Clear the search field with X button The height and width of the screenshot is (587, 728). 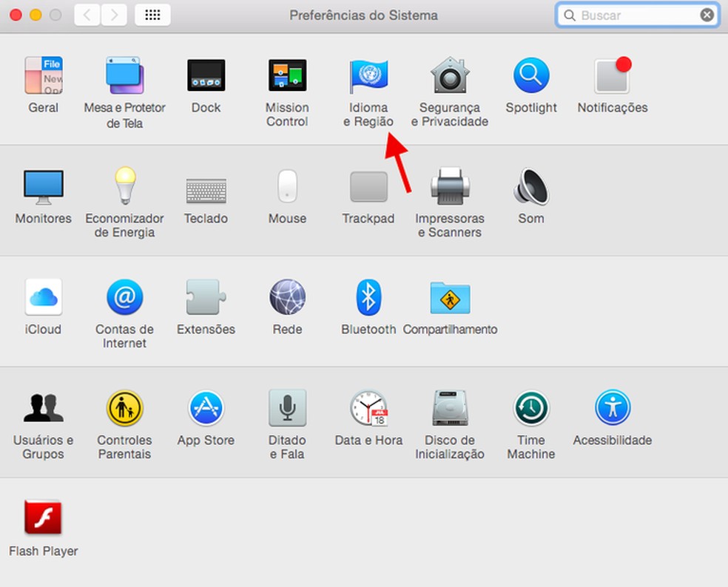point(707,16)
